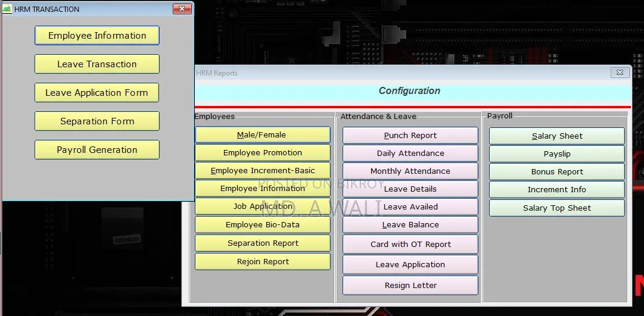The width and height of the screenshot is (644, 316).
Task: Check the Leave Balance report
Action: (410, 225)
